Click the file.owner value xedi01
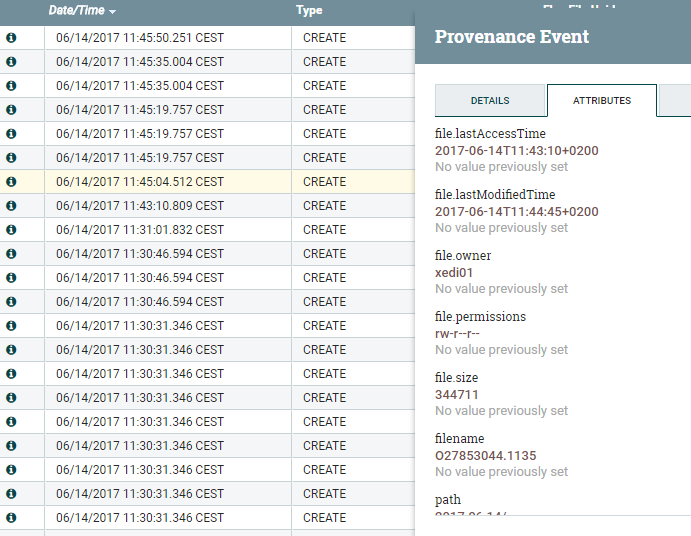 coord(454,272)
